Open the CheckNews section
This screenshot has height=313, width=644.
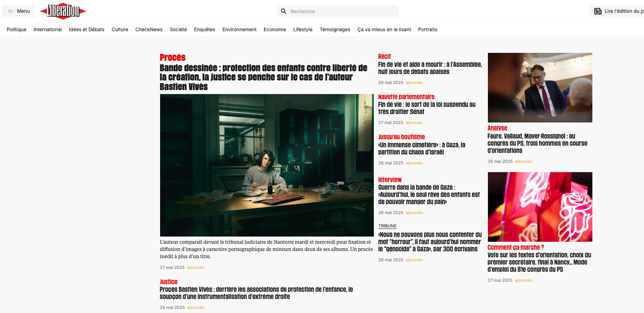[x=149, y=30]
